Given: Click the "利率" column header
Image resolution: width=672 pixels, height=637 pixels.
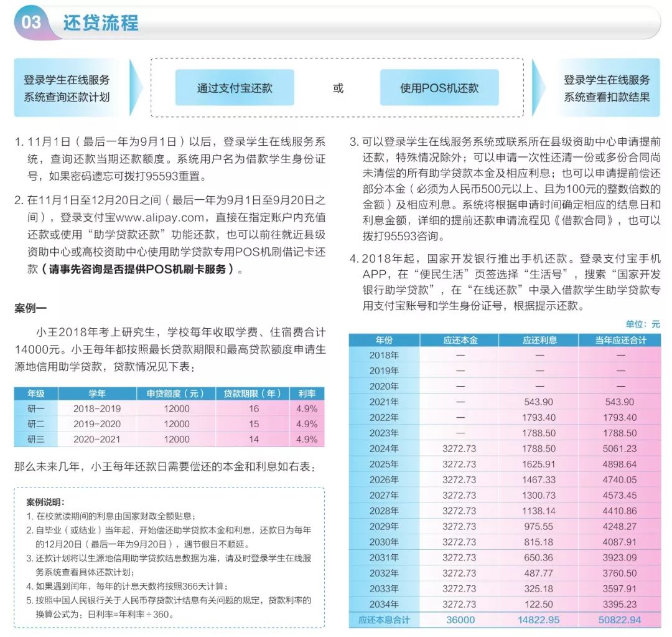Looking at the screenshot, I should pyautogui.click(x=307, y=394).
